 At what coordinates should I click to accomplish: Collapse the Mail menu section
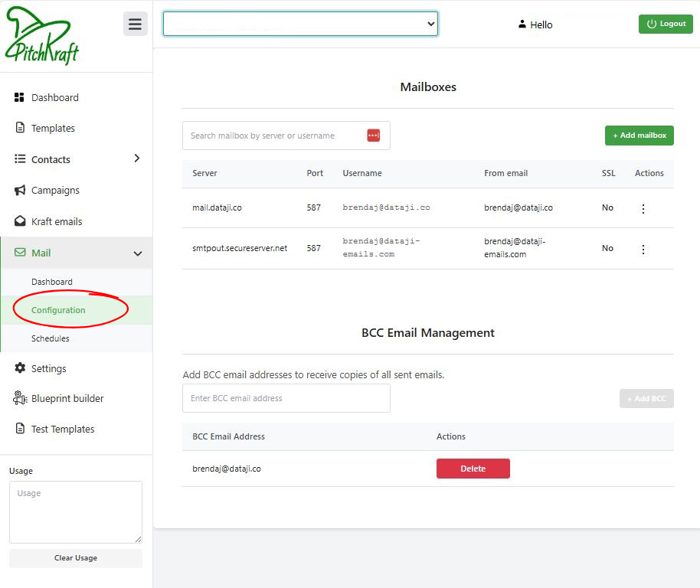(x=137, y=253)
